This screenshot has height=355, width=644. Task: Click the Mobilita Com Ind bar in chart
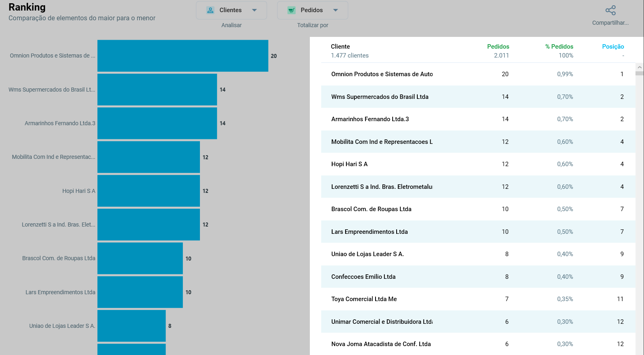[x=148, y=157]
